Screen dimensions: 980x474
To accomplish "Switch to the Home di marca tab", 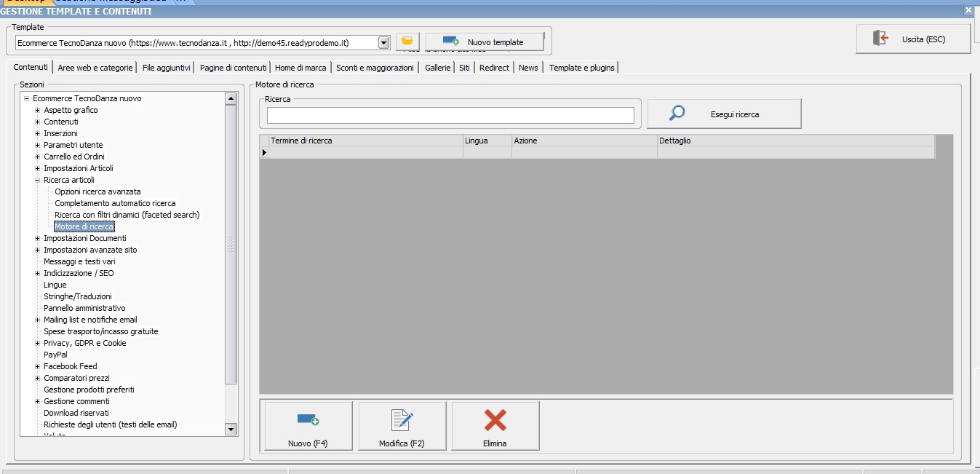I will pos(301,68).
